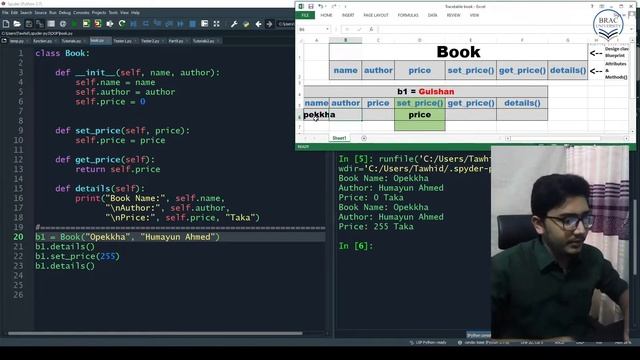640x360 pixels.
Task: Open the Help menu in Spyder
Action: pos(135,13)
